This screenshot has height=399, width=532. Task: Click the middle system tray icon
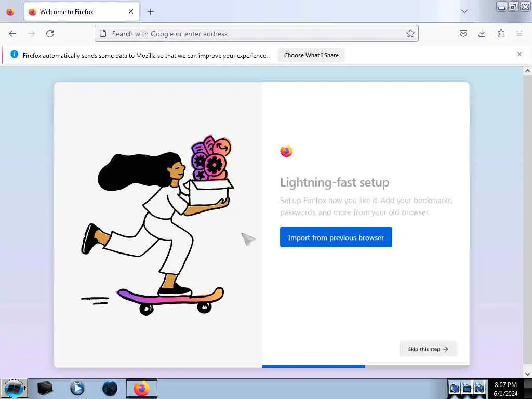tap(467, 388)
